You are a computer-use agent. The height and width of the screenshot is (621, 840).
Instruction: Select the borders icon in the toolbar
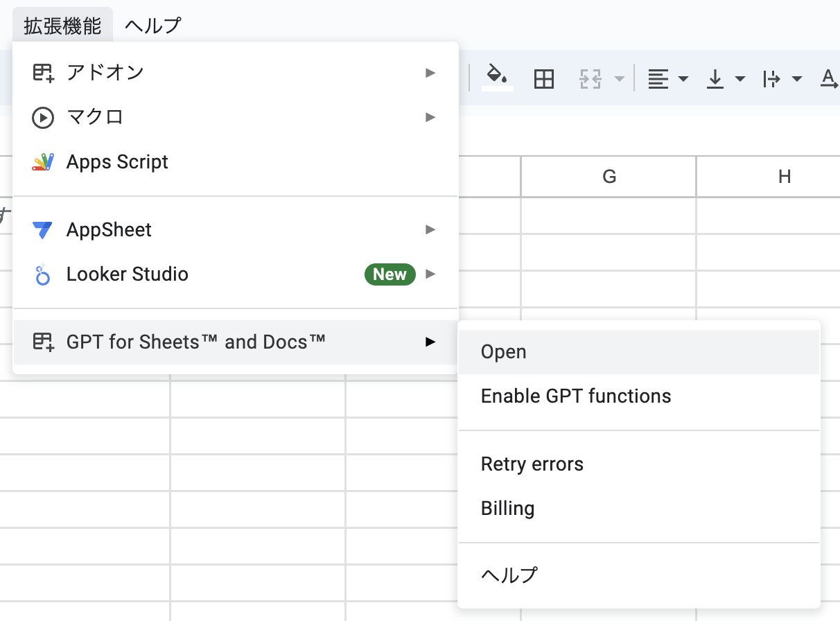[x=545, y=78]
